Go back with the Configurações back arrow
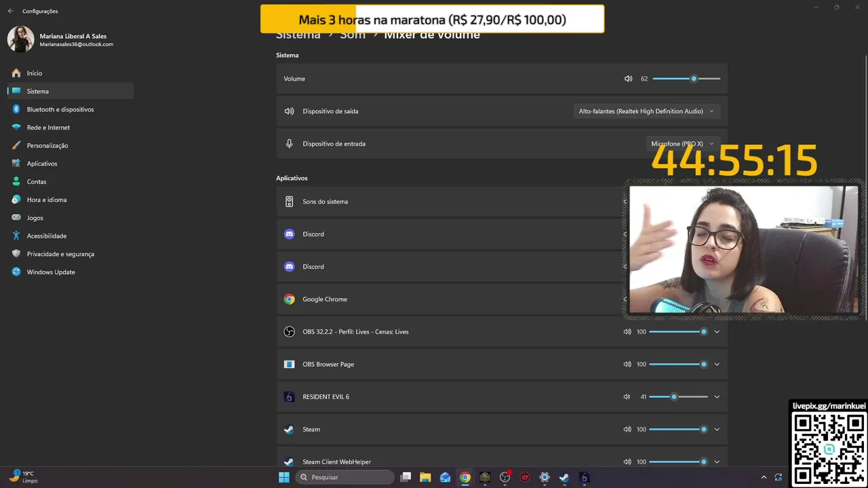Viewport: 868px width, 488px height. pos(10,11)
